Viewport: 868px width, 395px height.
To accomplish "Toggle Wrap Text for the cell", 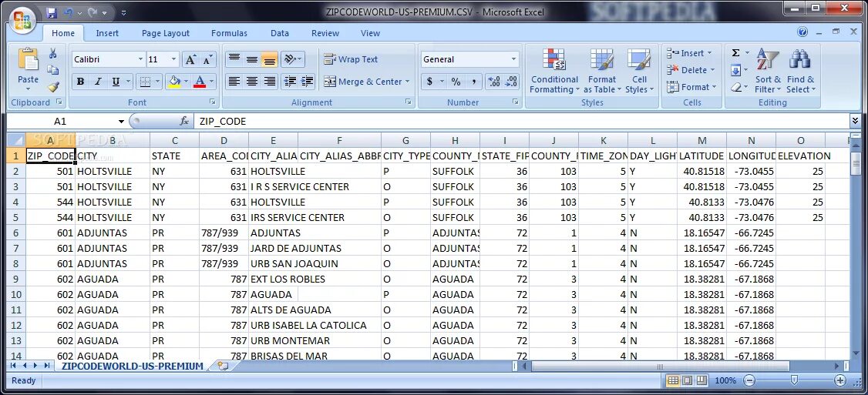I will 351,59.
